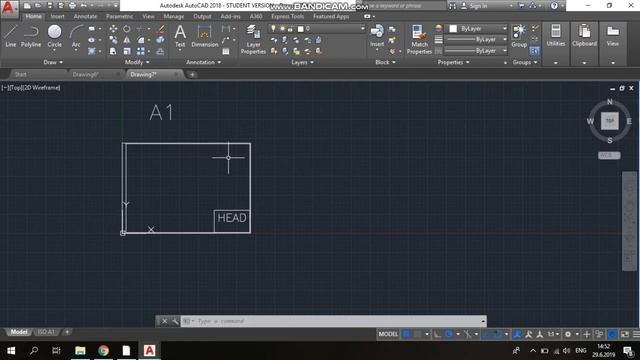Open the current layer dropdown
The image size is (640, 360).
(x=317, y=29)
